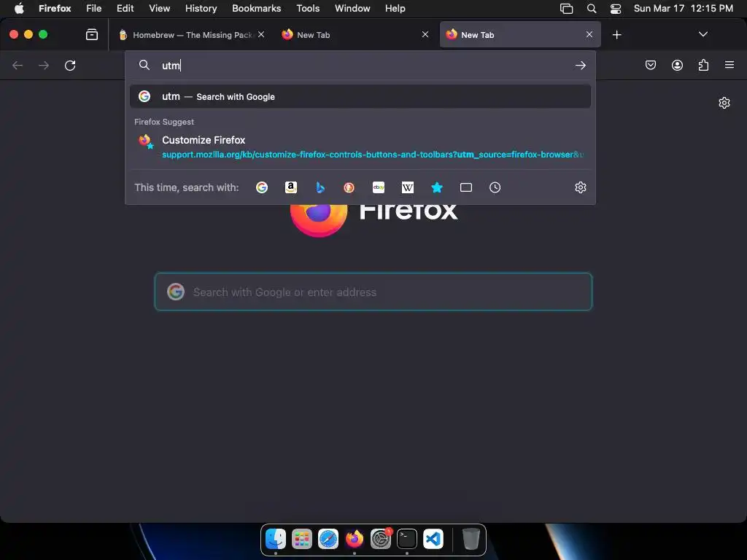Screen dimensions: 747x560
Task: Close the middle New Tab
Action: click(x=425, y=34)
